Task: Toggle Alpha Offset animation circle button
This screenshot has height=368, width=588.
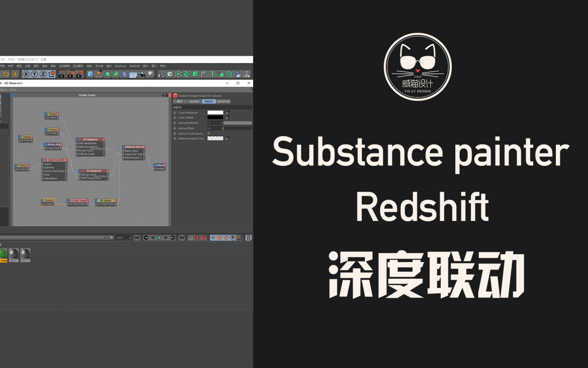Action: pyautogui.click(x=175, y=128)
